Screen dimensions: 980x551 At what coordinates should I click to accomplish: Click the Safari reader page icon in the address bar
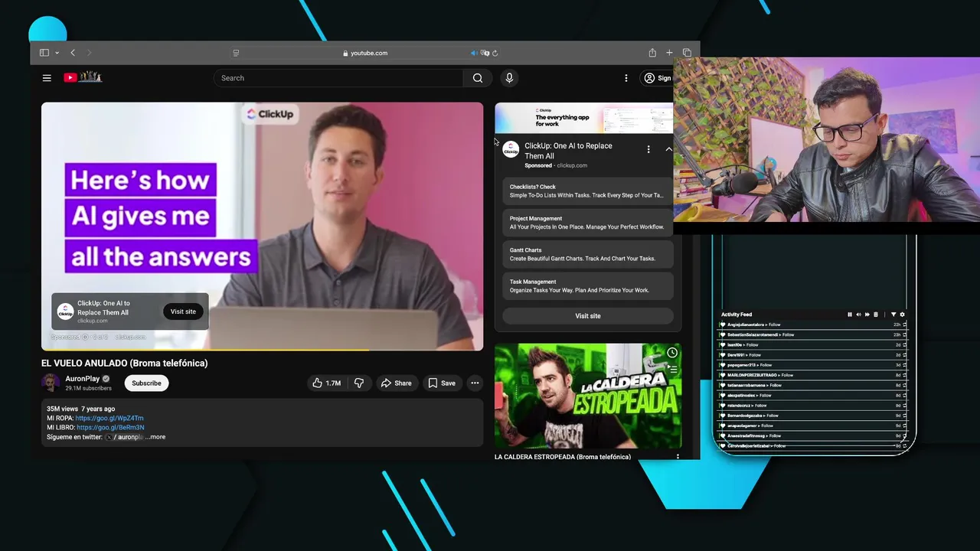pos(236,53)
